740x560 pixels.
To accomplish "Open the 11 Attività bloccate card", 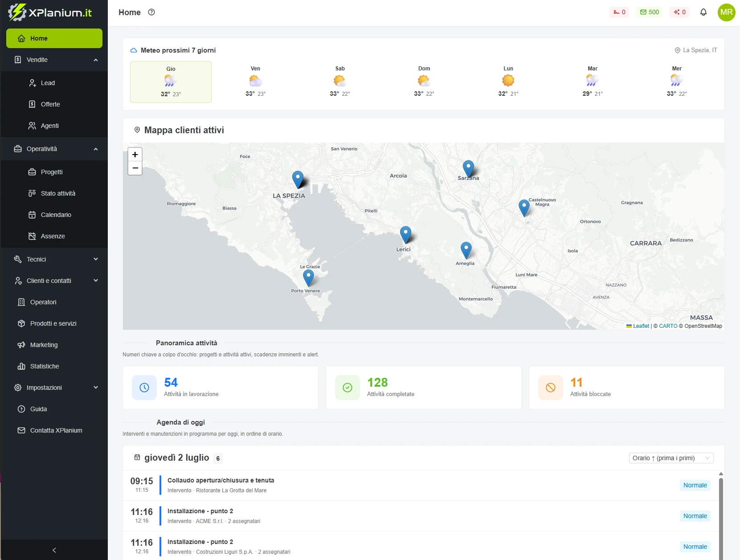I will 627,388.
